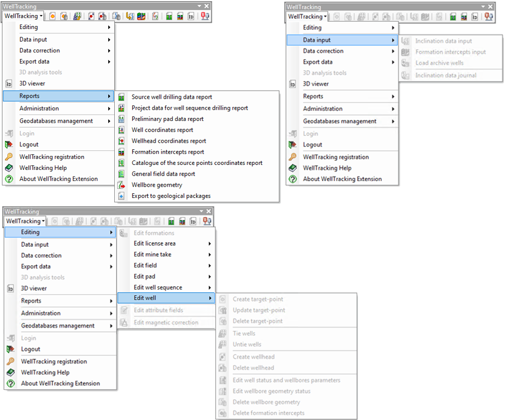Click Logout in the Reports-menu window

tap(59, 144)
